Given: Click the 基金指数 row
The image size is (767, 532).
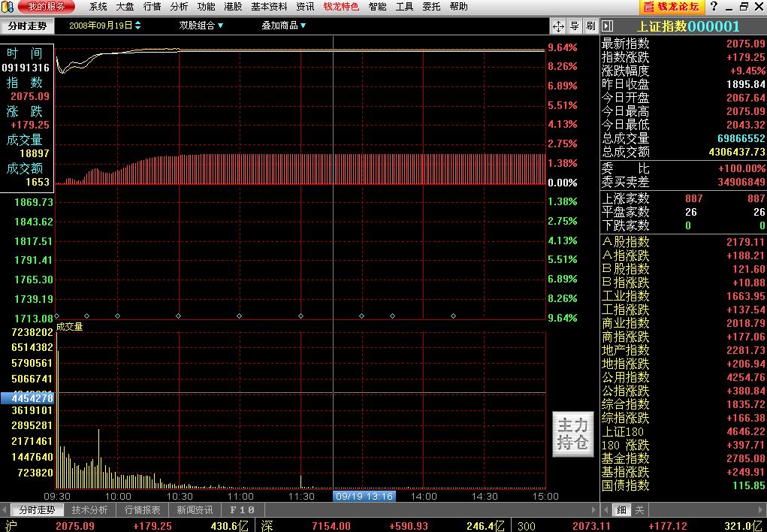Looking at the screenshot, I should pos(684,458).
